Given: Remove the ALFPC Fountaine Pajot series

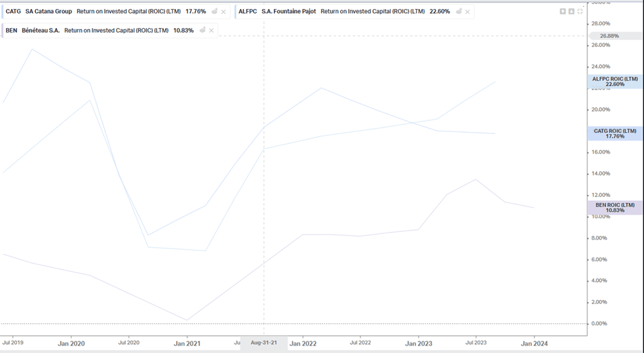Looking at the screenshot, I should coord(468,12).
